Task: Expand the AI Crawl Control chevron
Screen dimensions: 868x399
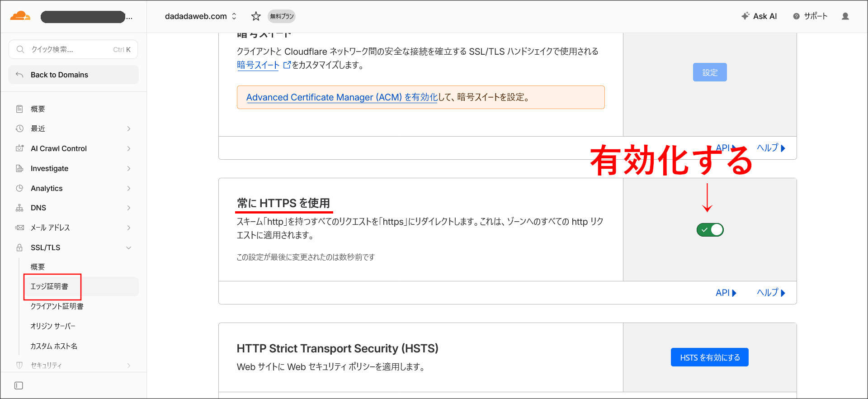Action: (x=129, y=148)
